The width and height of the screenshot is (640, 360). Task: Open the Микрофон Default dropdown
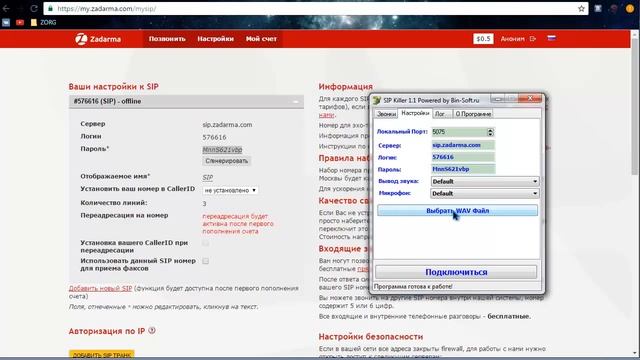click(485, 193)
